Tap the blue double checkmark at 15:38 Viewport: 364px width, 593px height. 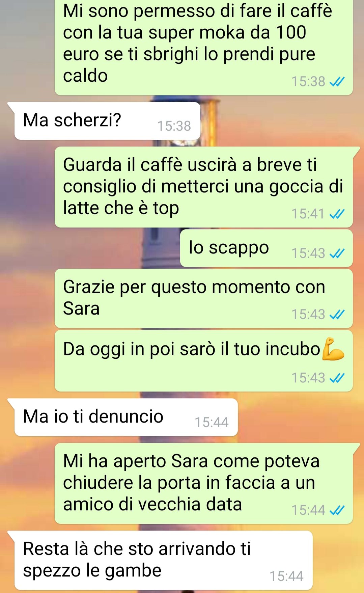coord(337,82)
